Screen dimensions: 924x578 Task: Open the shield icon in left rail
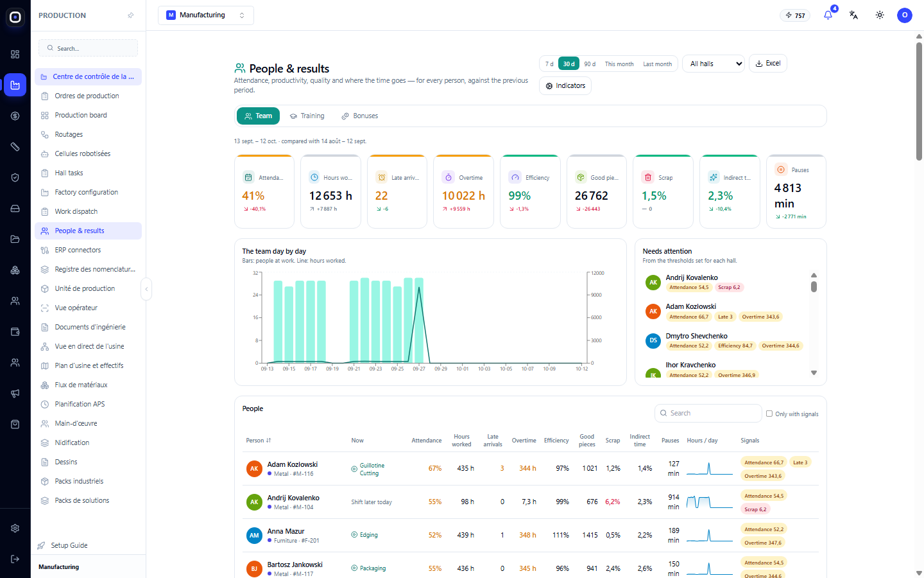click(x=15, y=177)
